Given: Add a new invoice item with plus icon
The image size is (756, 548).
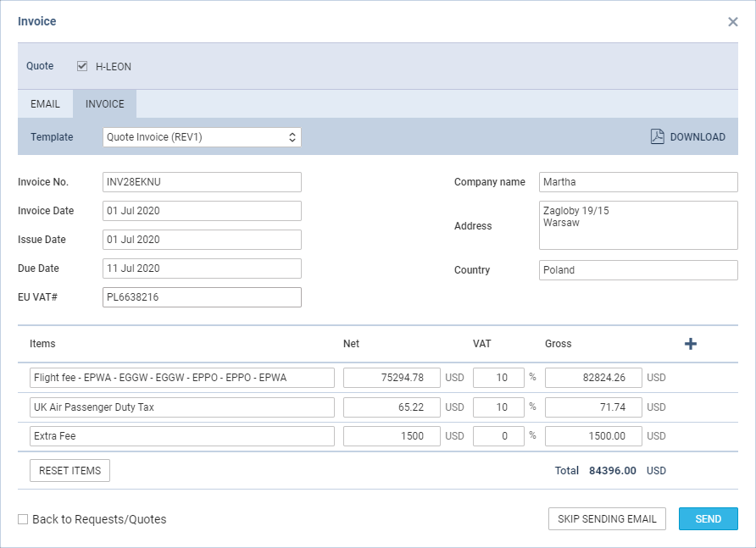Looking at the screenshot, I should [x=691, y=344].
